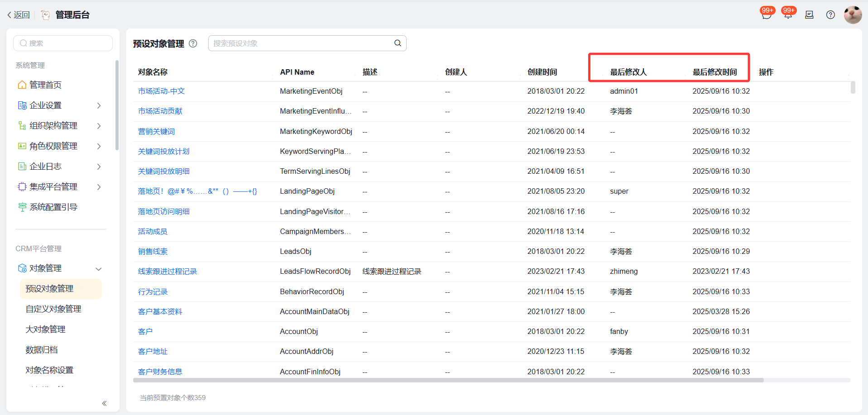The image size is (868, 415).
Task: Open 管理首页 in the sidebar
Action: pyautogui.click(x=45, y=85)
